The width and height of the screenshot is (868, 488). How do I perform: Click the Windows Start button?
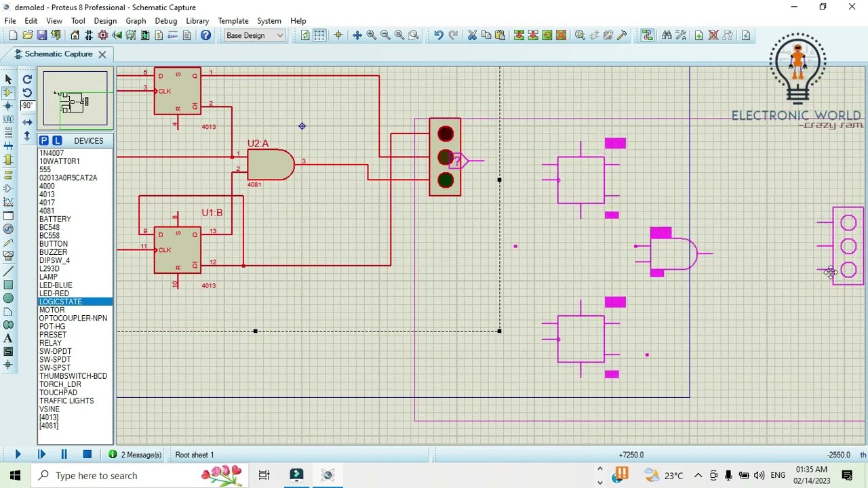[15, 475]
